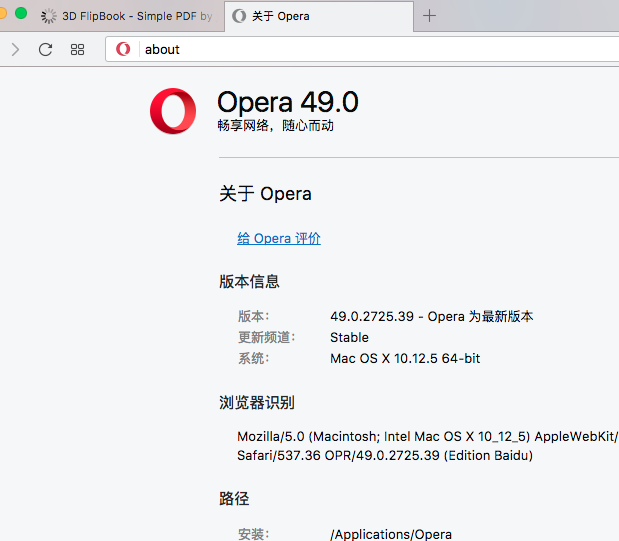Click the 安装: label
619x541 pixels.
(253, 534)
